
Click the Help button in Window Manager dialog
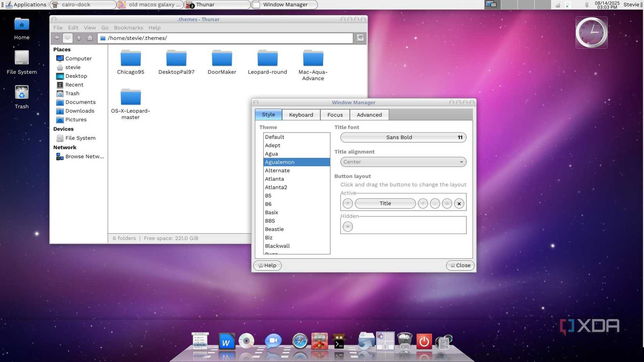[267, 265]
